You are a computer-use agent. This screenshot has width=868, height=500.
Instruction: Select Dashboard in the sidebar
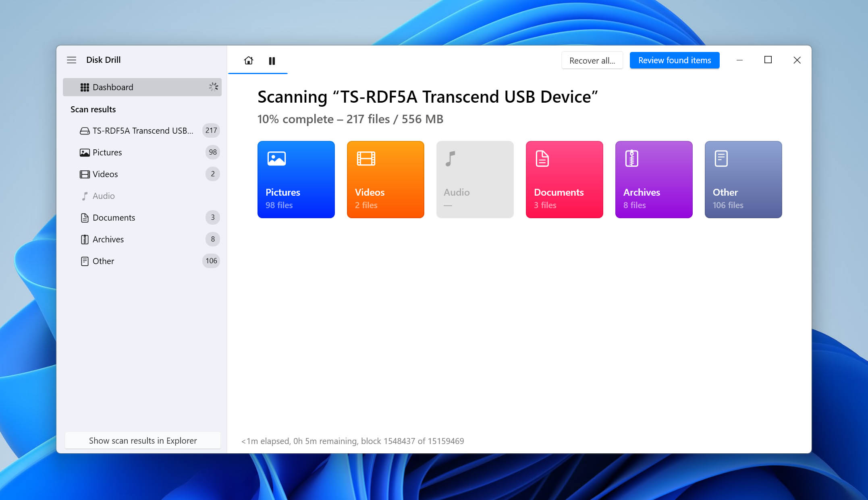pos(142,87)
